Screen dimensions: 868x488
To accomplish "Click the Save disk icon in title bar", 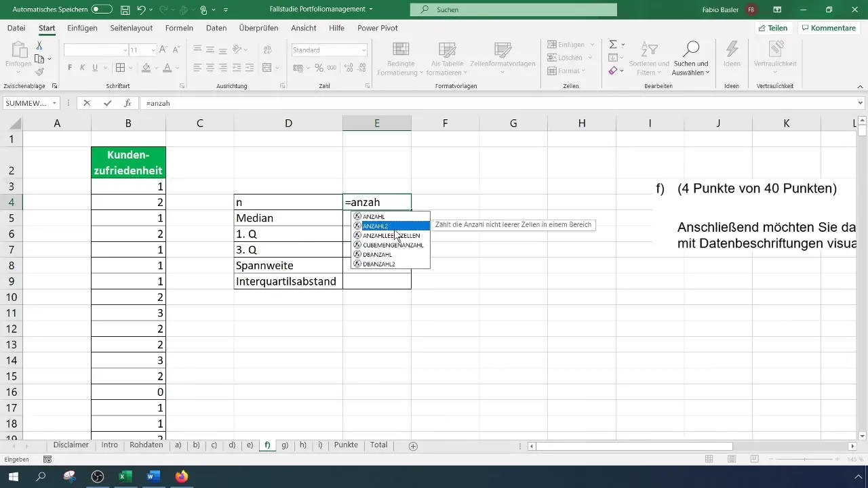I will [125, 9].
